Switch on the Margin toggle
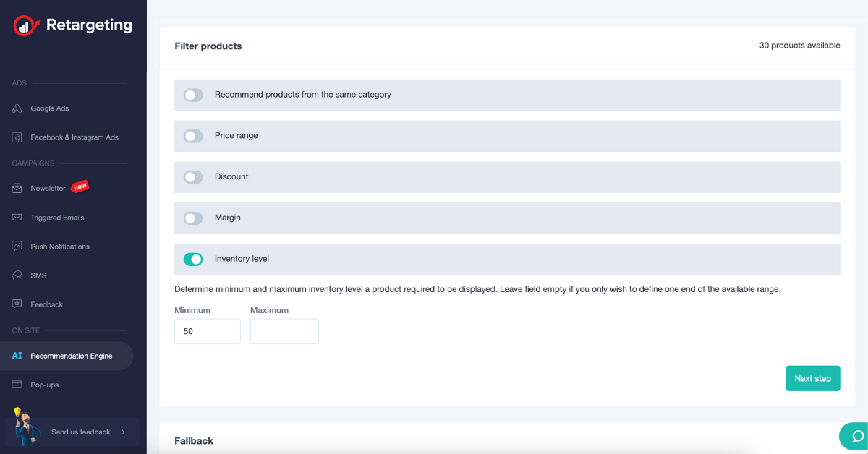Viewport: 868px width, 454px height. click(x=193, y=218)
